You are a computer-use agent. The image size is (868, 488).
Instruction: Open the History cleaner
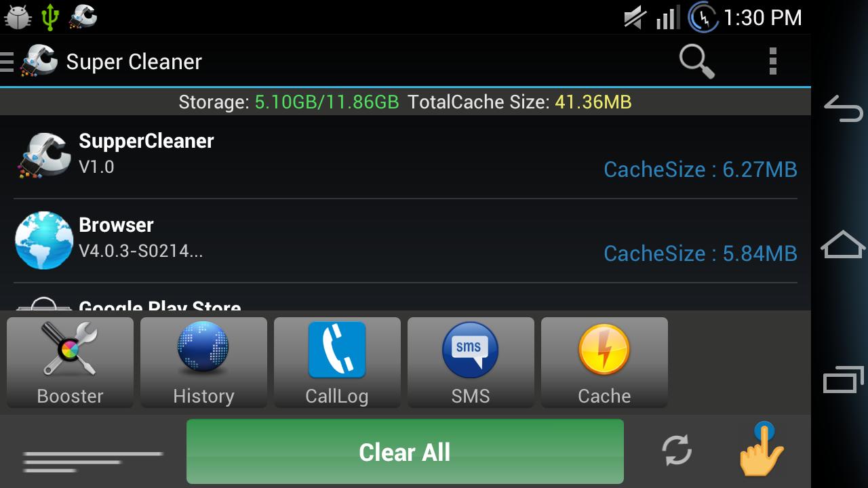pyautogui.click(x=203, y=363)
